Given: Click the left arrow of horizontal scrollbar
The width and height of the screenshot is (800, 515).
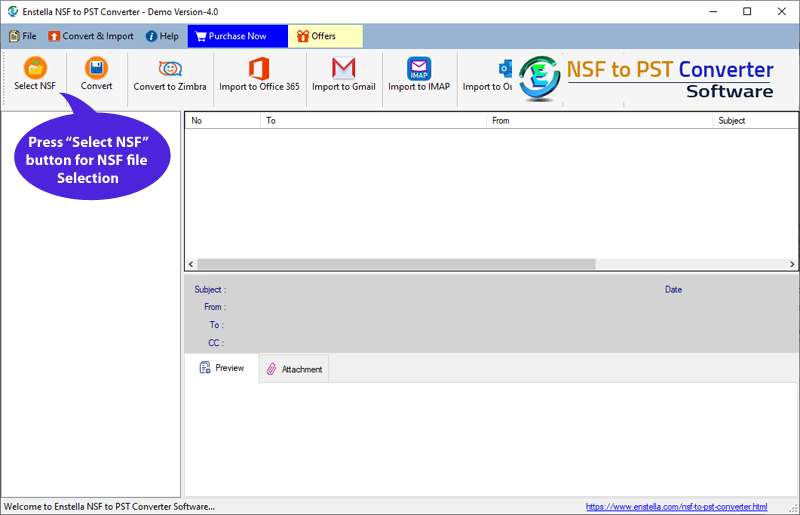Looking at the screenshot, I should [x=191, y=264].
